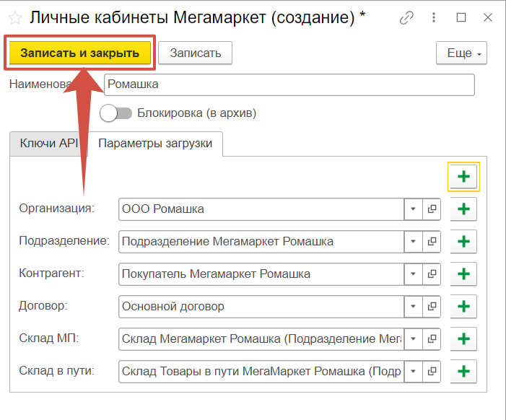Click green plus next to Договор

[463, 307]
